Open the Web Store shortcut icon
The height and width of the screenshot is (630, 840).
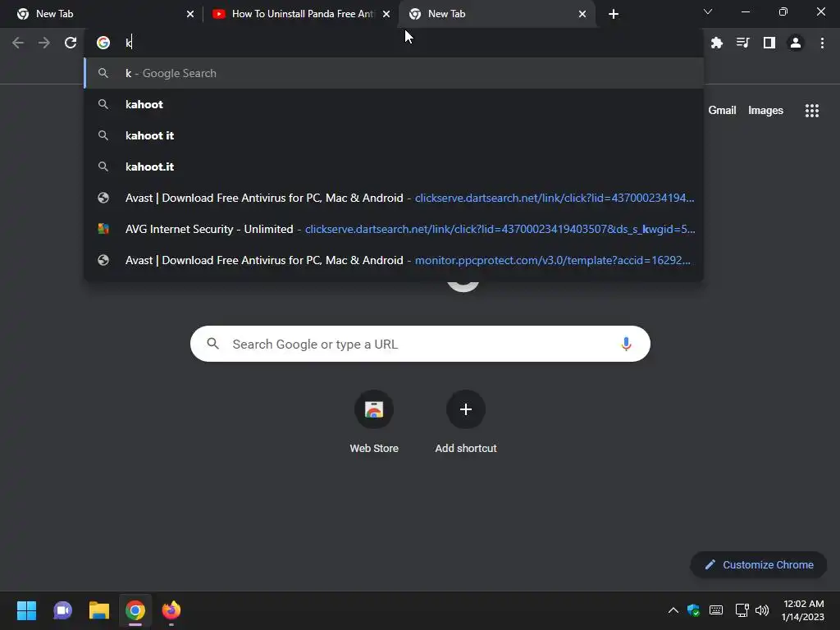pos(374,409)
